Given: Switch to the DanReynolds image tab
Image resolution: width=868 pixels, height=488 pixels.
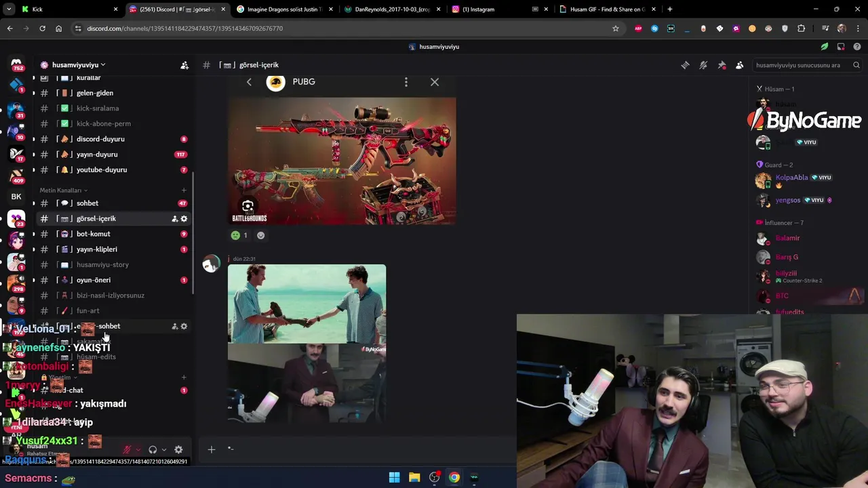Looking at the screenshot, I should click(392, 9).
